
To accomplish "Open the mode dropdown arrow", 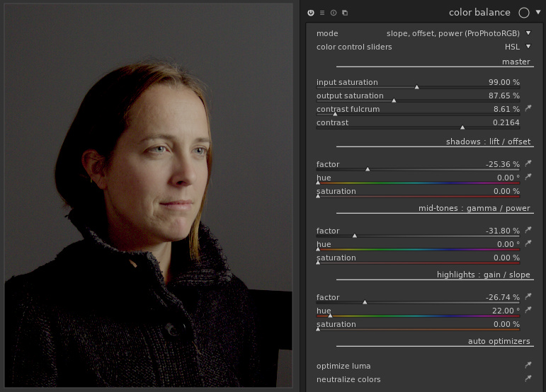I will [528, 33].
